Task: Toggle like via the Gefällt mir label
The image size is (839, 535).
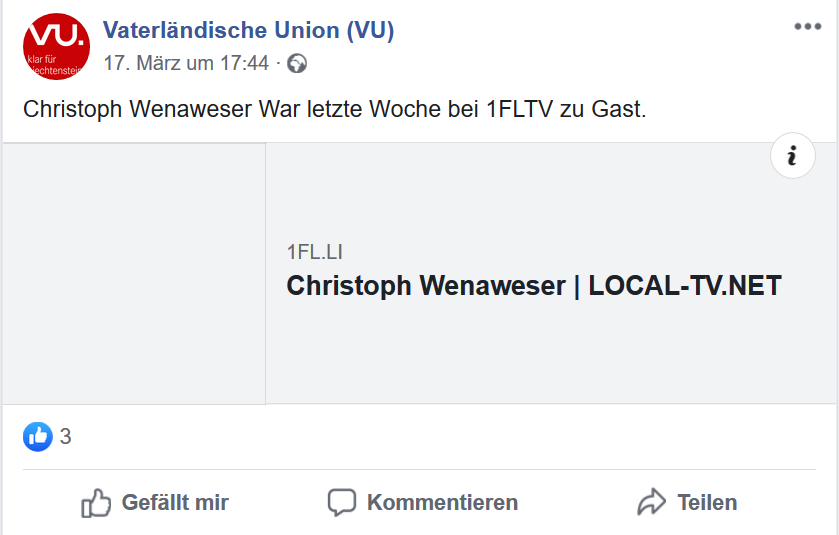Action: (x=175, y=502)
